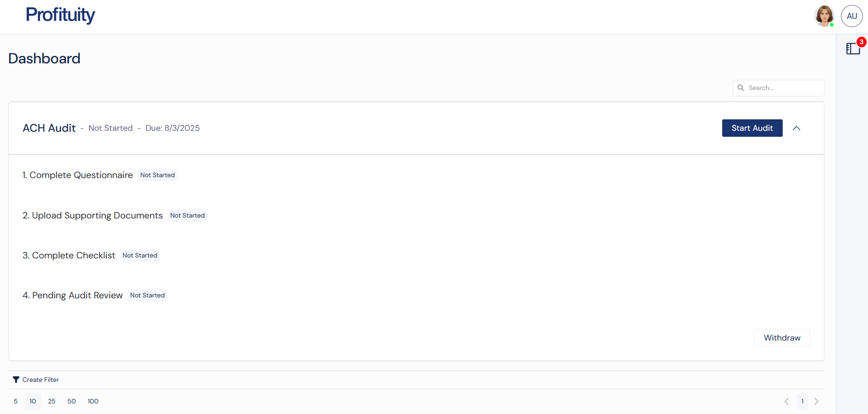
Task: Click the funnel icon next to Create Filter
Action: (x=17, y=380)
